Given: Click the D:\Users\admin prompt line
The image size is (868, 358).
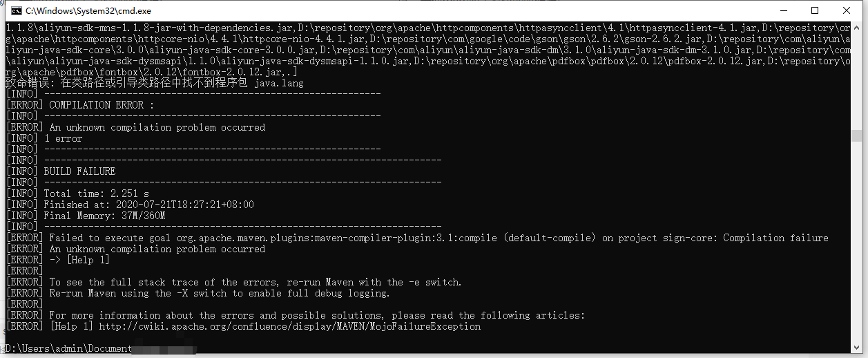Looking at the screenshot, I should (68, 348).
